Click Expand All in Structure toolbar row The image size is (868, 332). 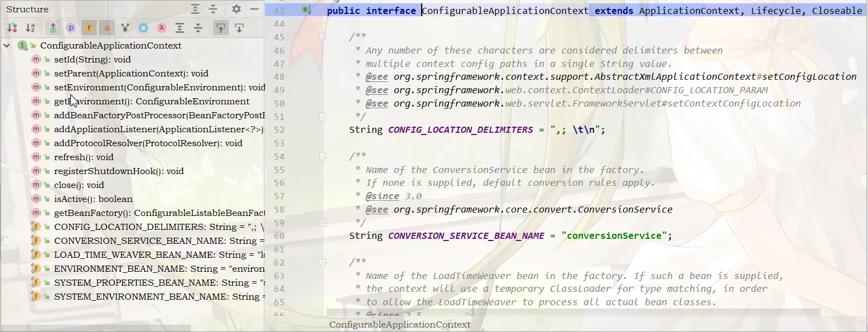pyautogui.click(x=180, y=28)
